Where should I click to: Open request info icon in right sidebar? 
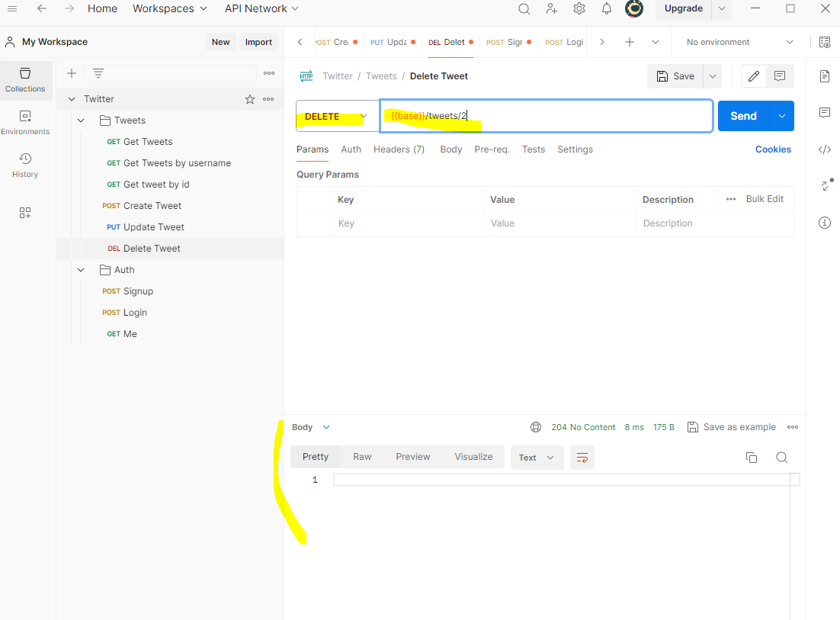[x=825, y=223]
